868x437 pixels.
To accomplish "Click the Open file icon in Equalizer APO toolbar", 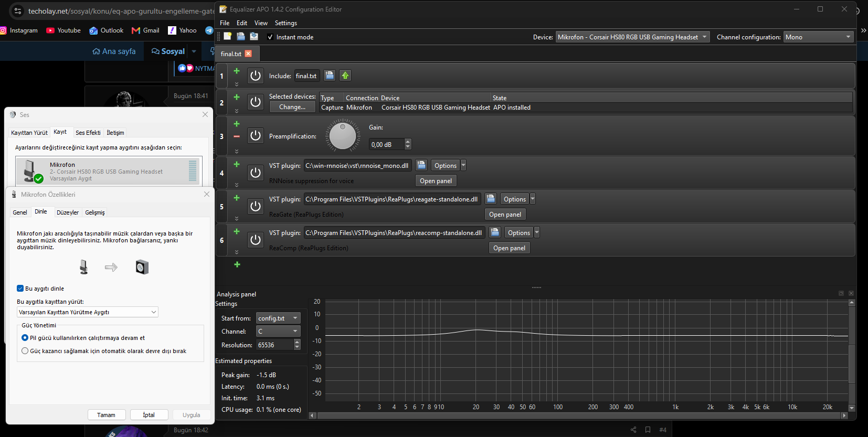I will coord(241,36).
